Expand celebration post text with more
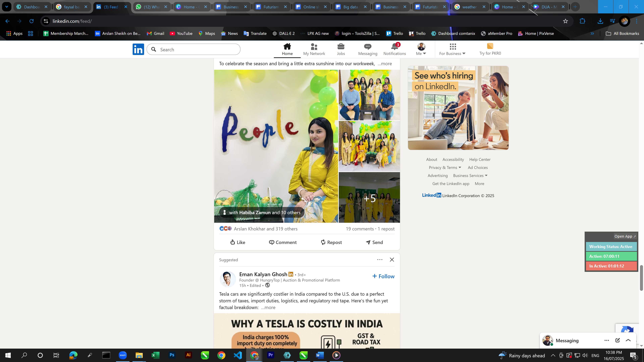644x362 pixels. click(x=385, y=64)
